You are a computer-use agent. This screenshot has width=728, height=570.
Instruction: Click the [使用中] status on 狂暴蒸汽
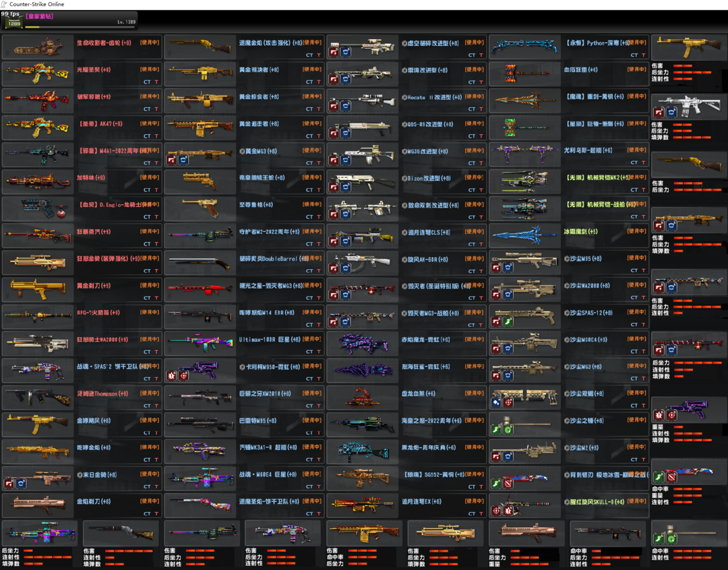click(149, 231)
